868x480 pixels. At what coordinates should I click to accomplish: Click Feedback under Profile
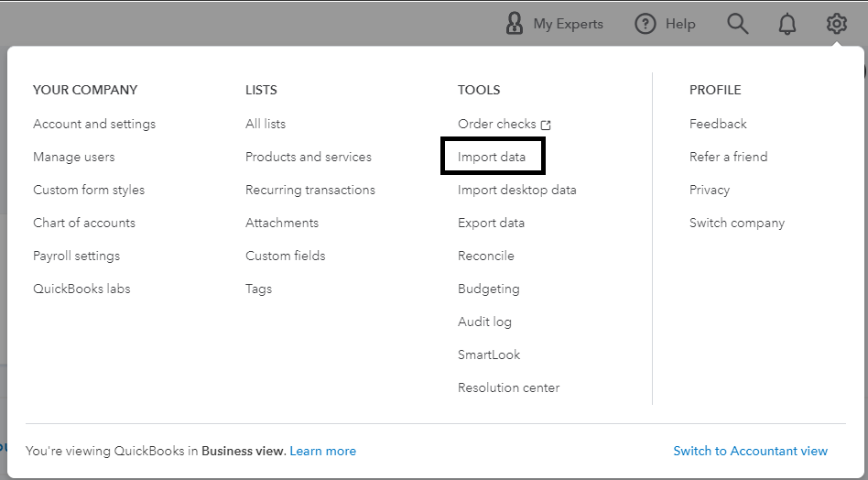pos(718,124)
